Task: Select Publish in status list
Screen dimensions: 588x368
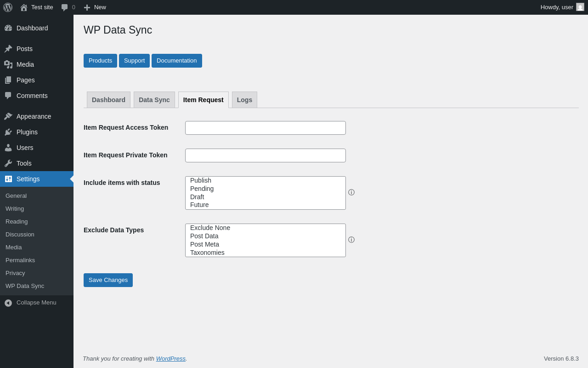Action: pos(201,180)
